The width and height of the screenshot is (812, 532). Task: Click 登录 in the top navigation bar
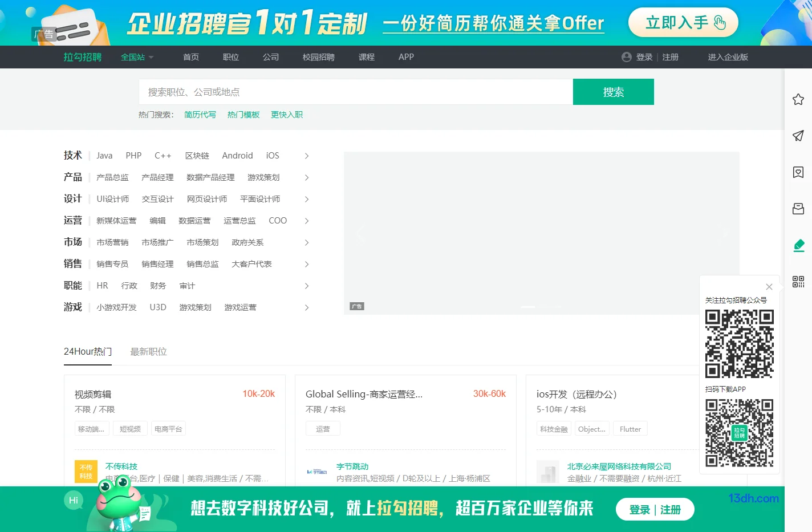click(x=644, y=57)
